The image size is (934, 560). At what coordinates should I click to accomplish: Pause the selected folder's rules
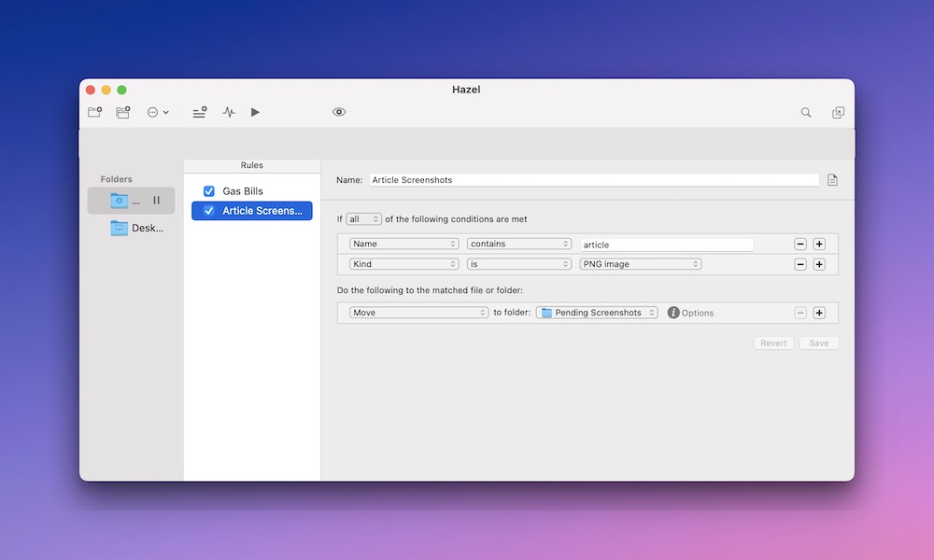tap(157, 201)
